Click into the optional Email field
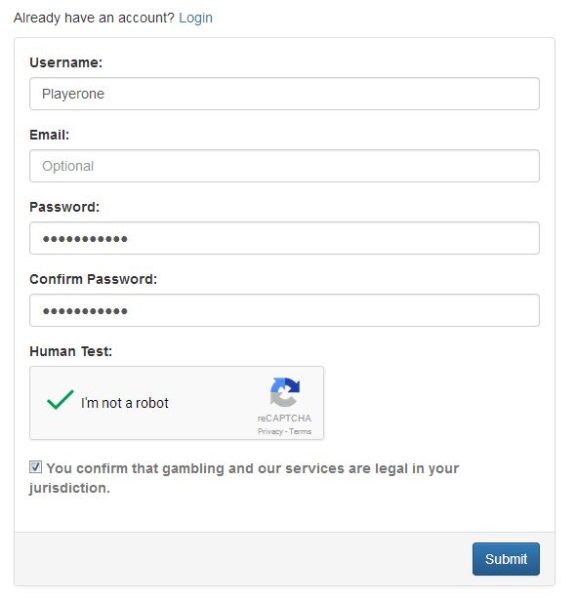 [x=284, y=166]
